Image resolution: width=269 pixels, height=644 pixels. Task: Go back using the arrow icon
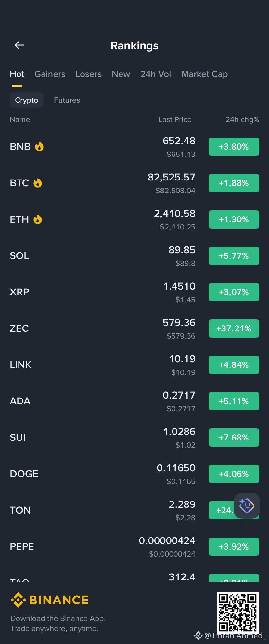(19, 45)
